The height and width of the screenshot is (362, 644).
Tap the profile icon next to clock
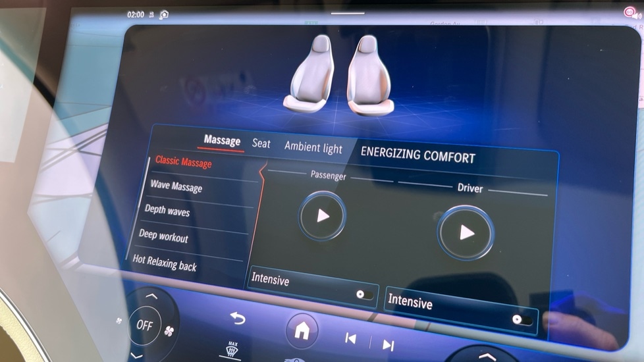[151, 14]
